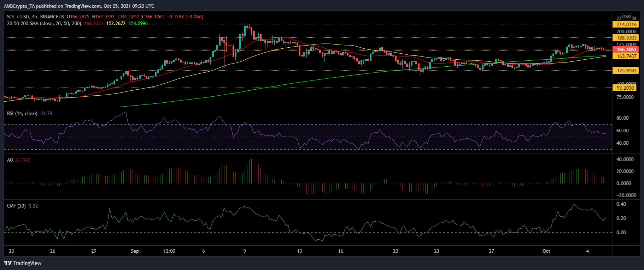Image resolution: width=644 pixels, height=270 pixels.
Task: Click the Sep label on the time axis
Action: coord(135,251)
